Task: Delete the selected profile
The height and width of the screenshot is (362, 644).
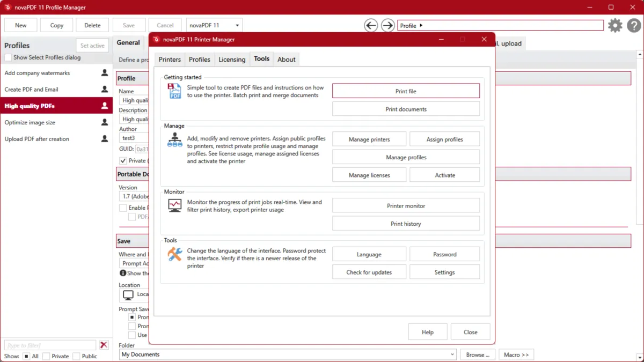Action: 92,25
